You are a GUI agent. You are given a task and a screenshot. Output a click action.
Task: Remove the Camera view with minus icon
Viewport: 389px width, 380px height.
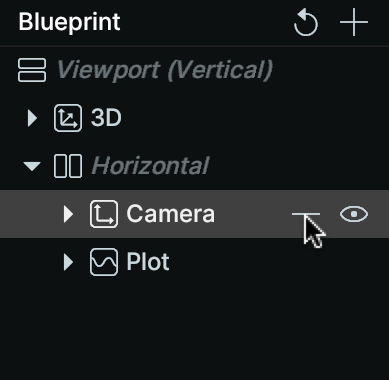pyautogui.click(x=306, y=214)
